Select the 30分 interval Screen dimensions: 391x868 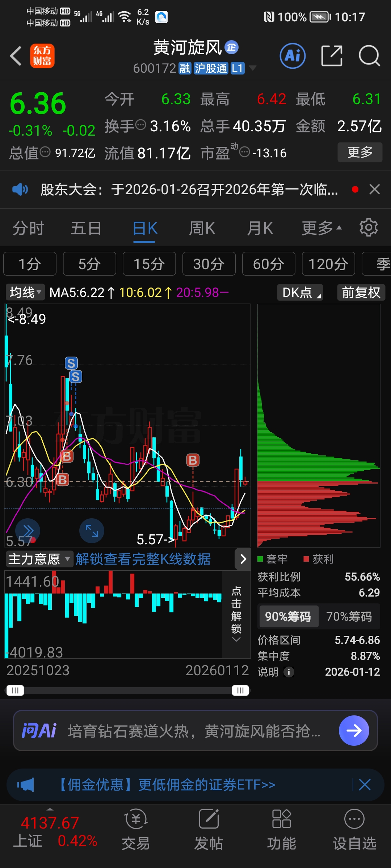(x=209, y=264)
